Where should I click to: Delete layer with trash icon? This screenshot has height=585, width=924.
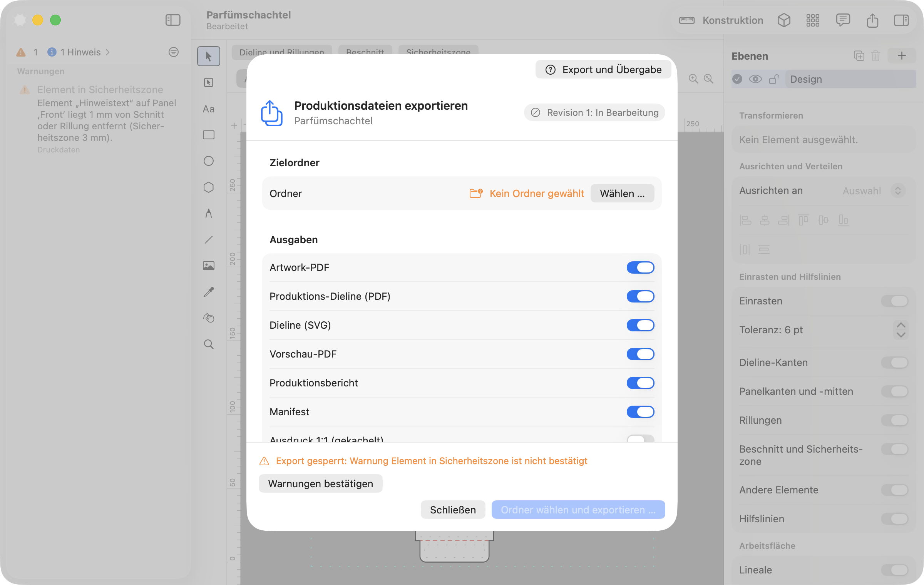875,56
